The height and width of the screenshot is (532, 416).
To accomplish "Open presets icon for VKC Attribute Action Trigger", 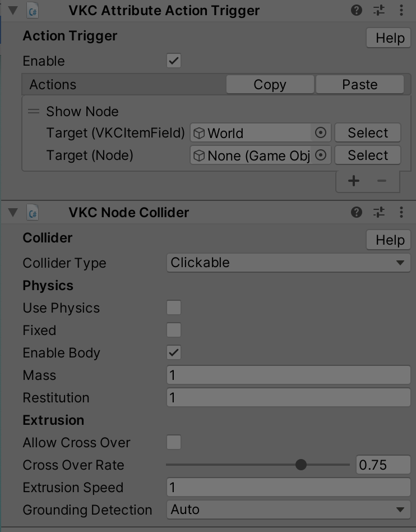I will click(x=378, y=11).
